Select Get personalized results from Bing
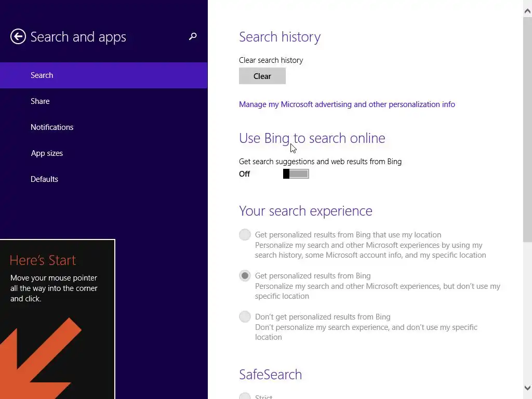532x399 pixels. click(245, 275)
